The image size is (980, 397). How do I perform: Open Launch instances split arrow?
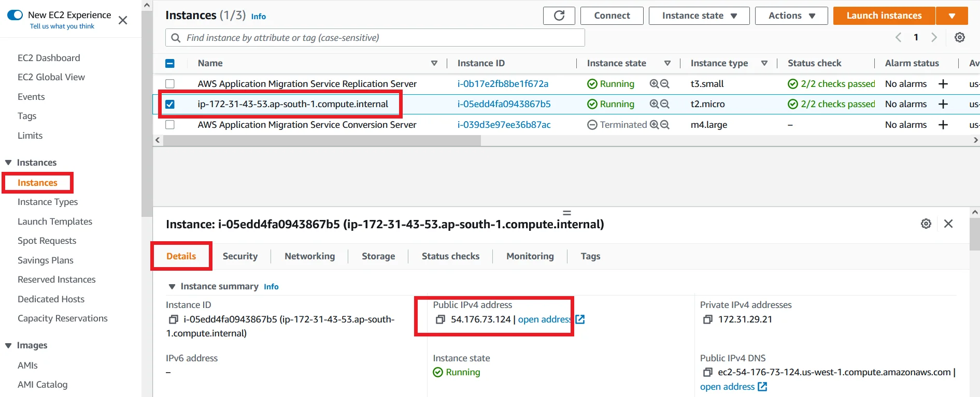(952, 16)
